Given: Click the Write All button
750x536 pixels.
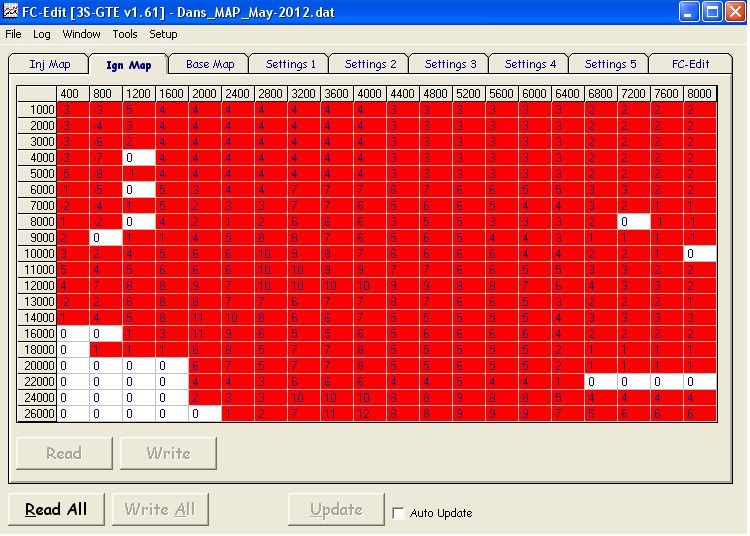Looking at the screenshot, I should coord(160,509).
